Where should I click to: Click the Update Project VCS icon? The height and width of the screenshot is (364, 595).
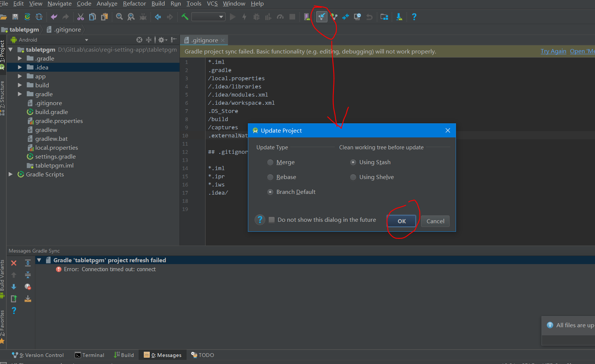tap(322, 17)
